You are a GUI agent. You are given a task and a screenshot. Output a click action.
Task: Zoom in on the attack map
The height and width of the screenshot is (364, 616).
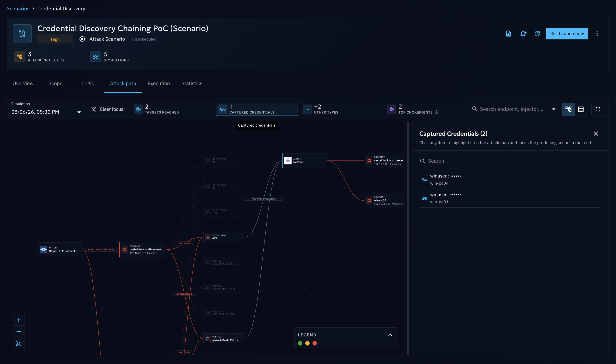click(19, 320)
